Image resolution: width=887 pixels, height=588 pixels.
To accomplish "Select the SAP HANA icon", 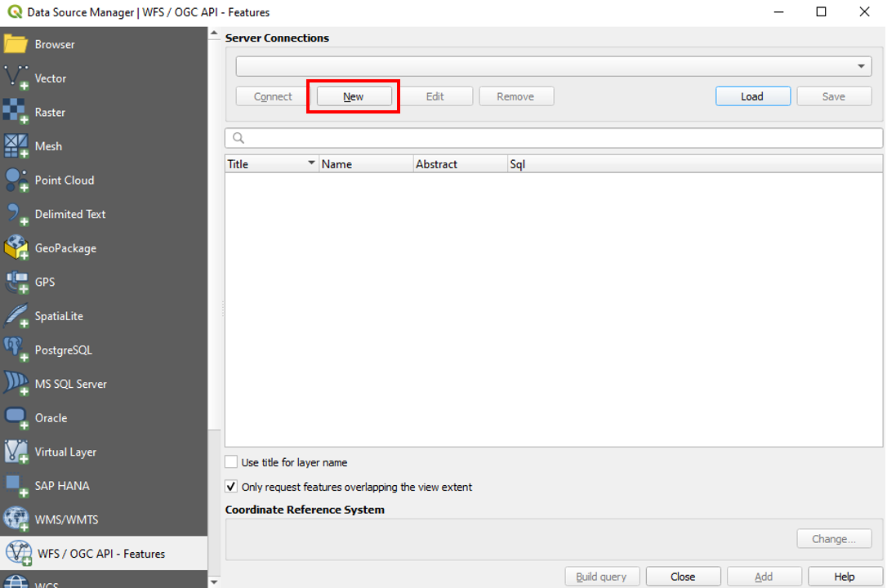I will click(x=16, y=485).
